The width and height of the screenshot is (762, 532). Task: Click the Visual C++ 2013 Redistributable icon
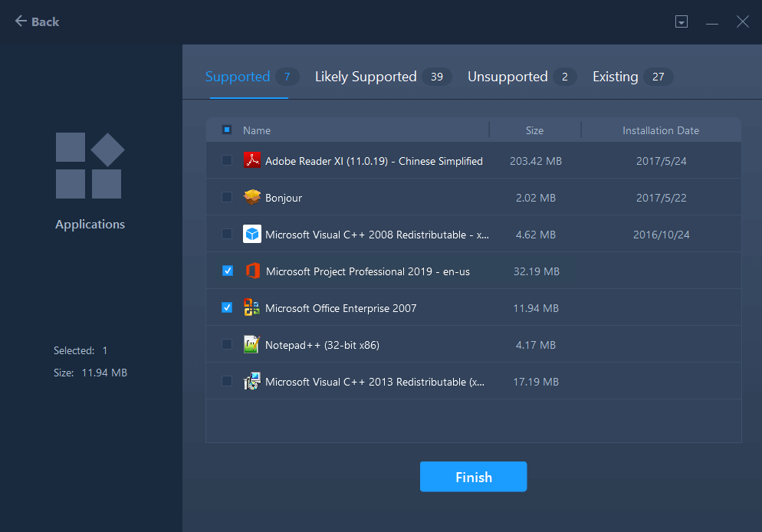(x=252, y=382)
